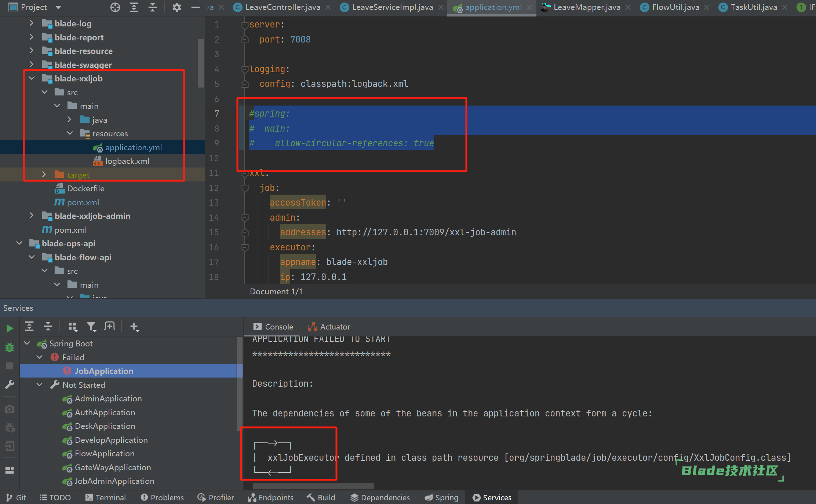
Task: Open the Endpoints tool window
Action: (271, 497)
